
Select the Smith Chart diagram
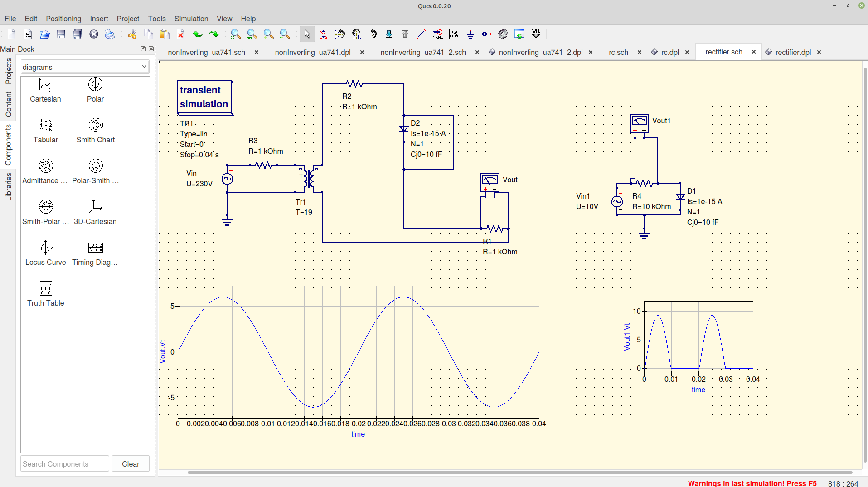point(96,131)
